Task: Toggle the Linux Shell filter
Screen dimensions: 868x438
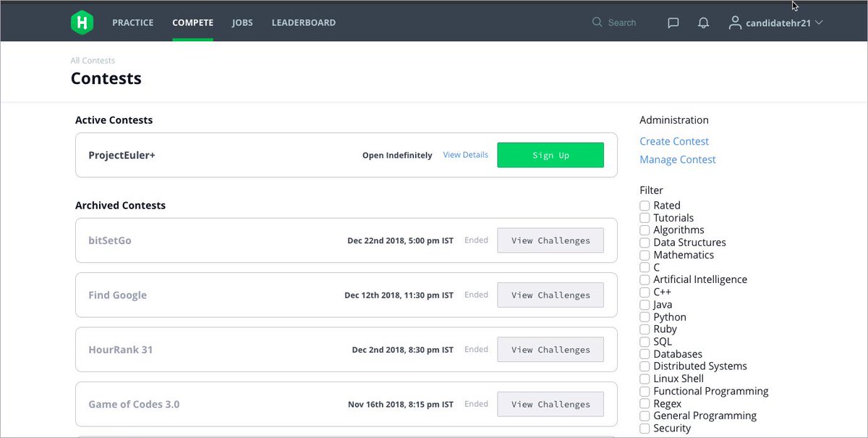Action: pyautogui.click(x=644, y=379)
